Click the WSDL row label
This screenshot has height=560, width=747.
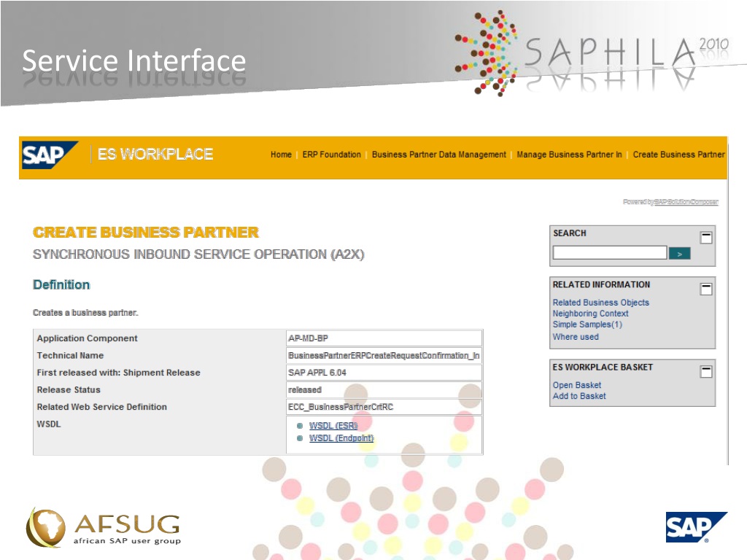(x=49, y=424)
